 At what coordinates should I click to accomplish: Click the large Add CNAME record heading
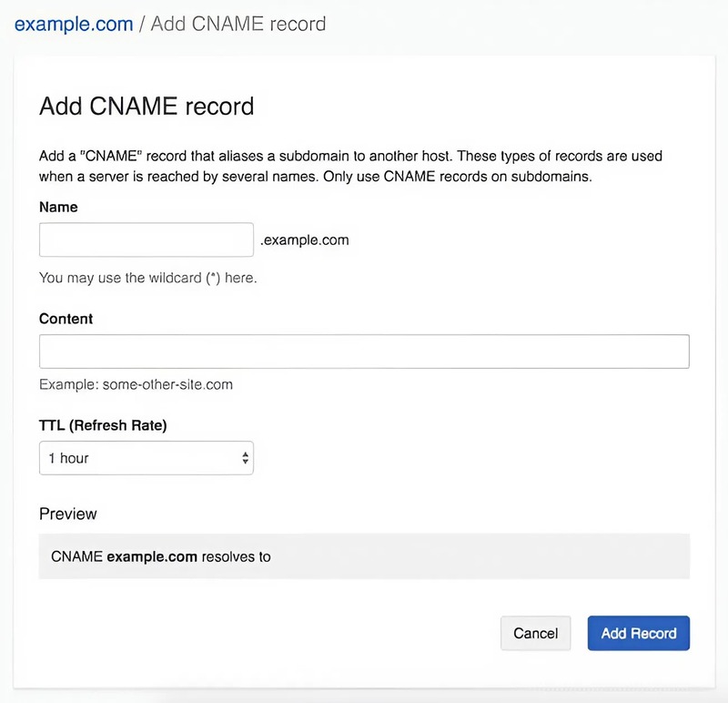pyautogui.click(x=146, y=106)
